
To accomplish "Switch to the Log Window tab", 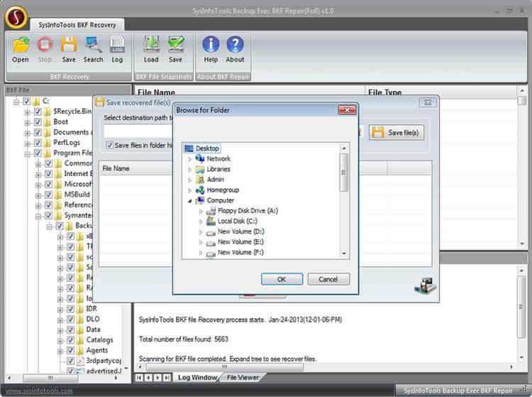I will (x=197, y=377).
